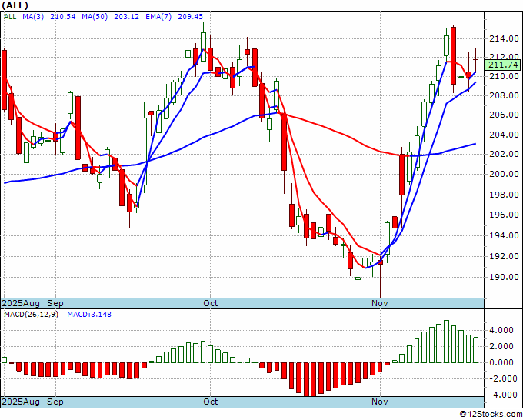The image size is (523, 420).
Task: Click the 206.00 price axis label
Action: point(504,115)
